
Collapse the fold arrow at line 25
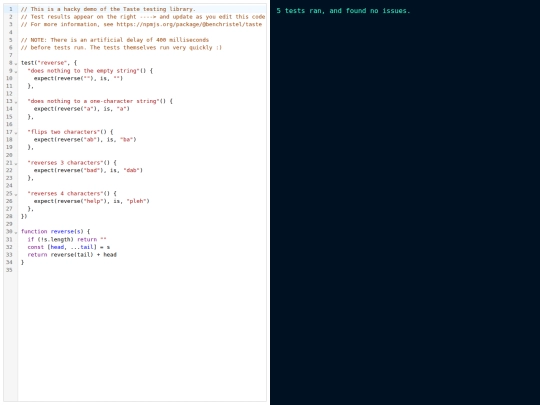(x=16, y=194)
